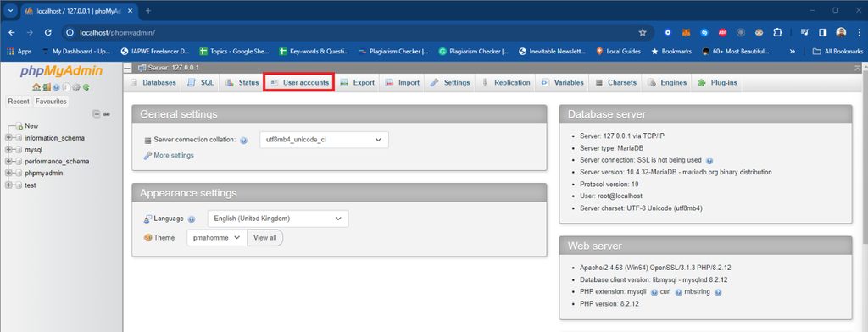Click help icon after mysqli extension
Image resolution: width=868 pixels, height=332 pixels.
[x=654, y=292]
